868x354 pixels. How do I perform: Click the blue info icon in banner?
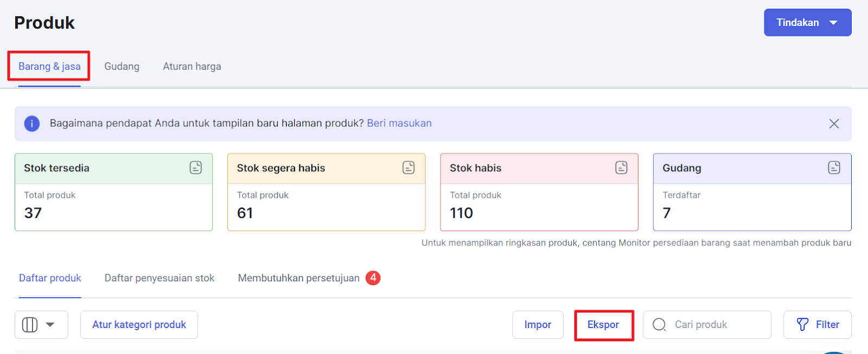(x=32, y=124)
